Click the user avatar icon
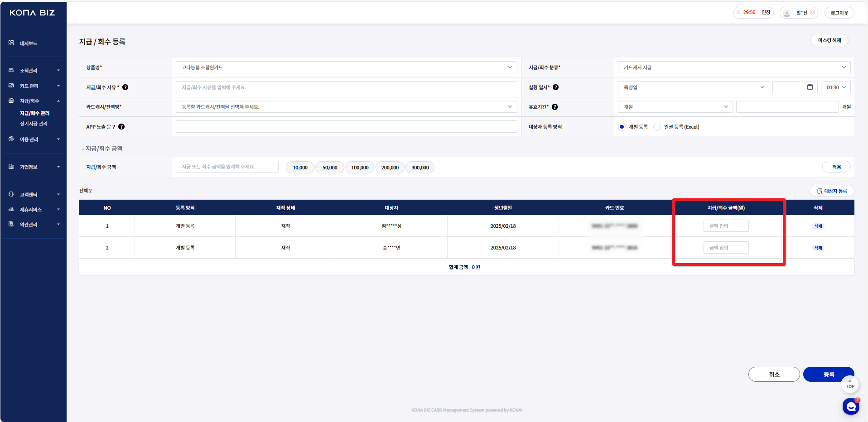 [787, 13]
